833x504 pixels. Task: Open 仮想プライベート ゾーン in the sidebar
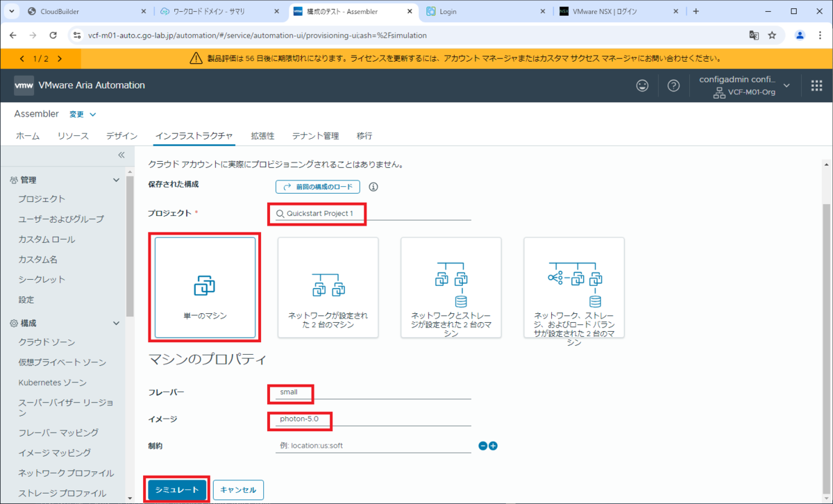pyautogui.click(x=62, y=362)
